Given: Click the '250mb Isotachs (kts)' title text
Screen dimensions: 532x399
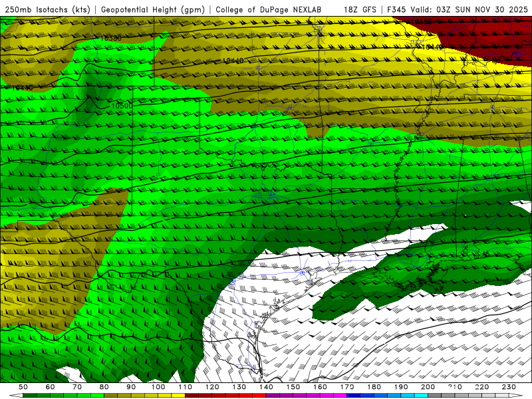Looking at the screenshot, I should coord(47,10).
